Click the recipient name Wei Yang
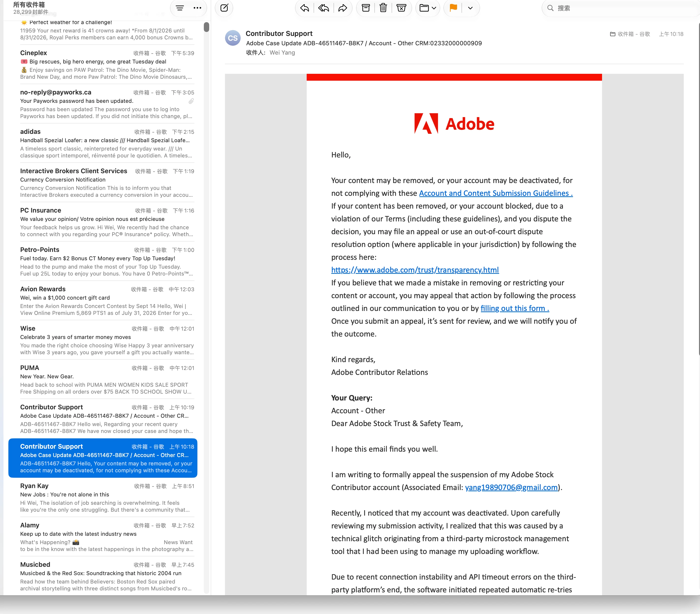Viewport: 700px width, 614px height. click(x=282, y=53)
